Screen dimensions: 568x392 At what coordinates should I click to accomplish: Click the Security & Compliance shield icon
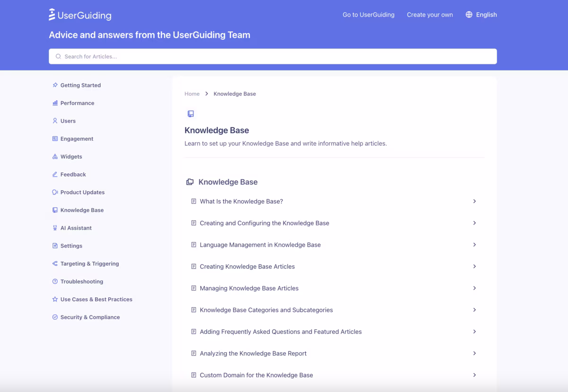[54, 317]
